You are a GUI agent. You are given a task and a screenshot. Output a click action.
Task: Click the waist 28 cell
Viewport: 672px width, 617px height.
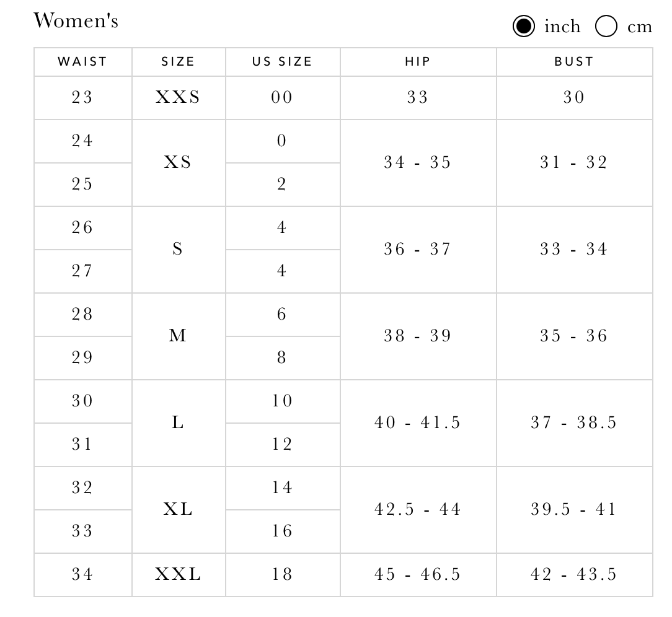pos(82,314)
